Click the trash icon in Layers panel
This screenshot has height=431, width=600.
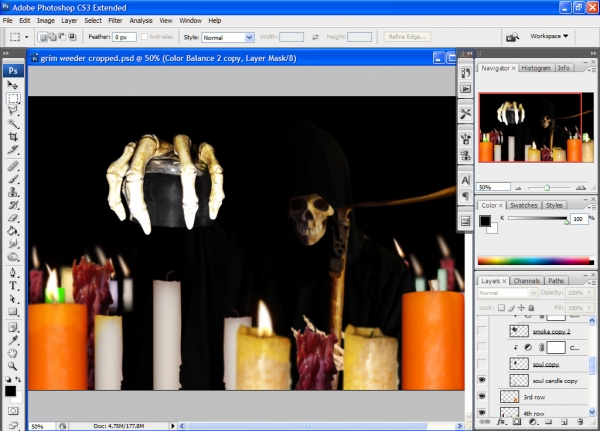(580, 422)
